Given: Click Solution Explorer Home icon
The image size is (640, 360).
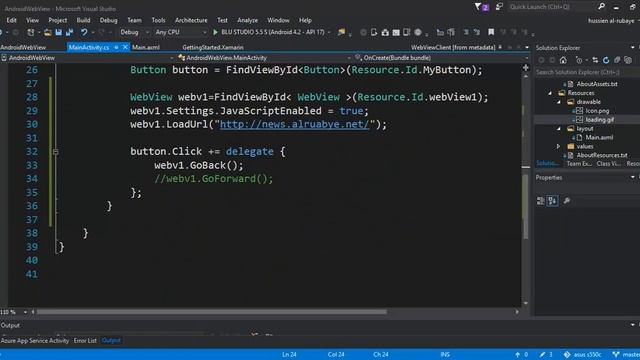Looking at the screenshot, I should [x=563, y=60].
